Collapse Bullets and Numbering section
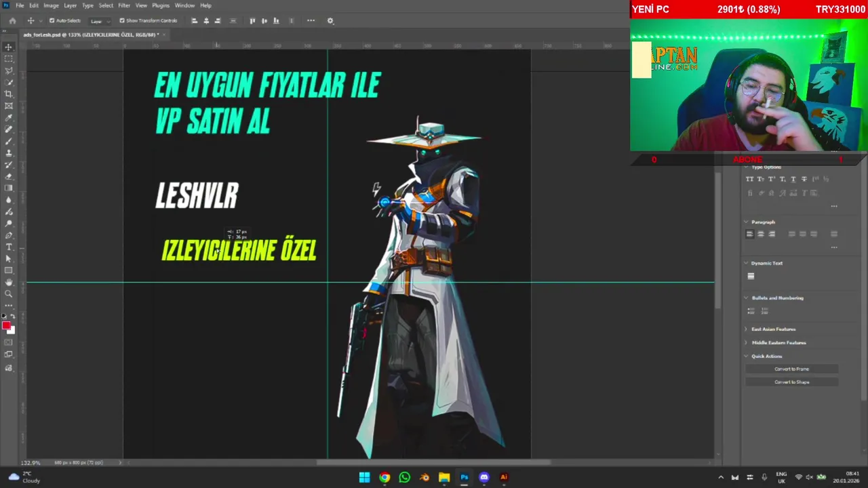 coord(747,298)
